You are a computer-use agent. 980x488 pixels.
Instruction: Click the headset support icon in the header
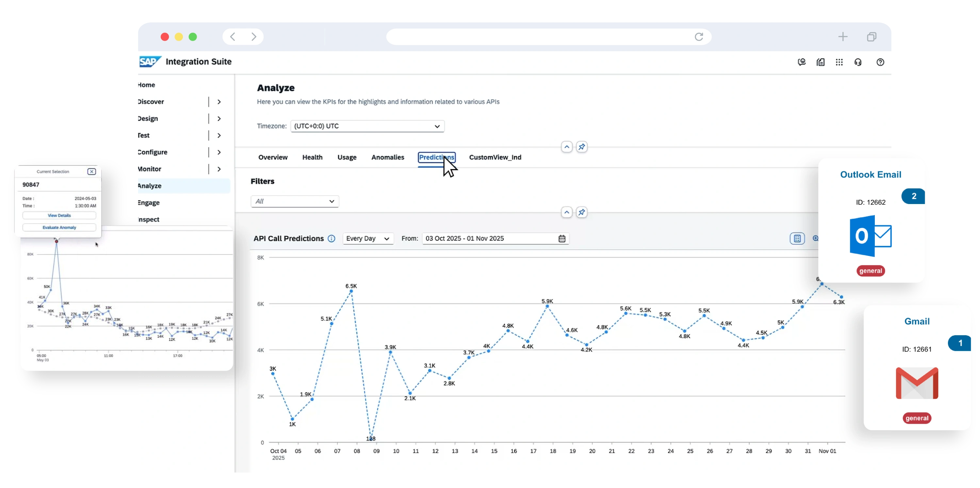(x=858, y=62)
